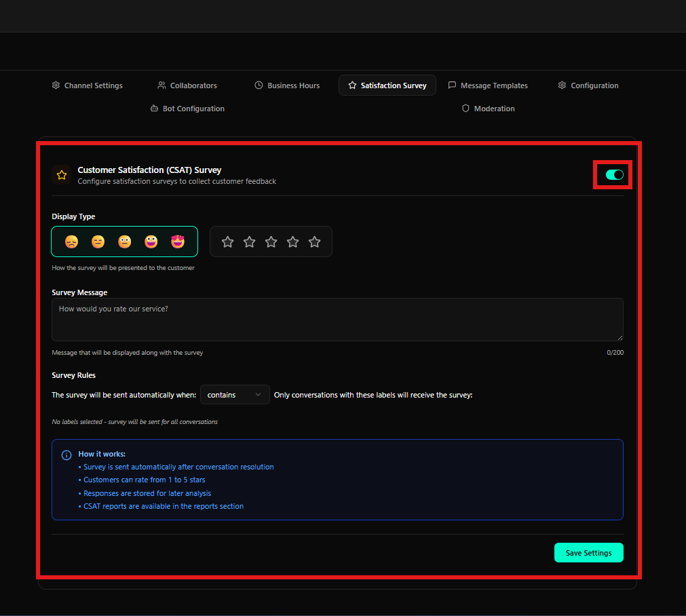Click 'CSAT reports are available in the reports section'

[x=164, y=506]
